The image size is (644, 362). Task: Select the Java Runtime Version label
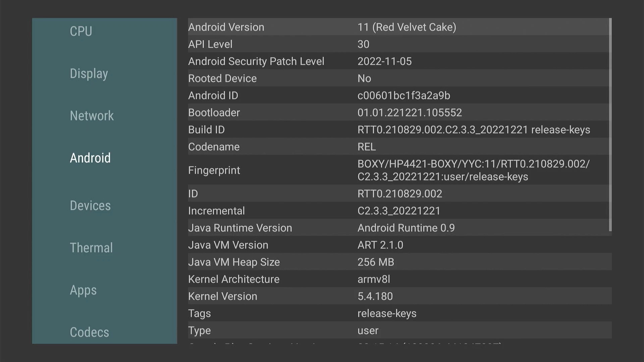pos(240,228)
